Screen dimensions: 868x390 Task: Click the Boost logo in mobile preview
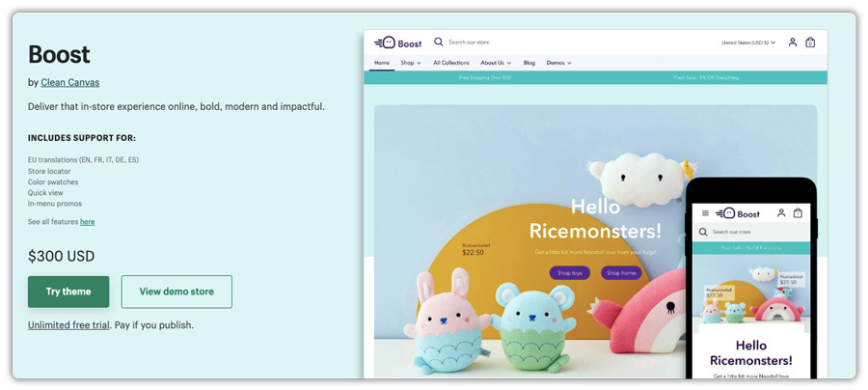pyautogui.click(x=738, y=213)
